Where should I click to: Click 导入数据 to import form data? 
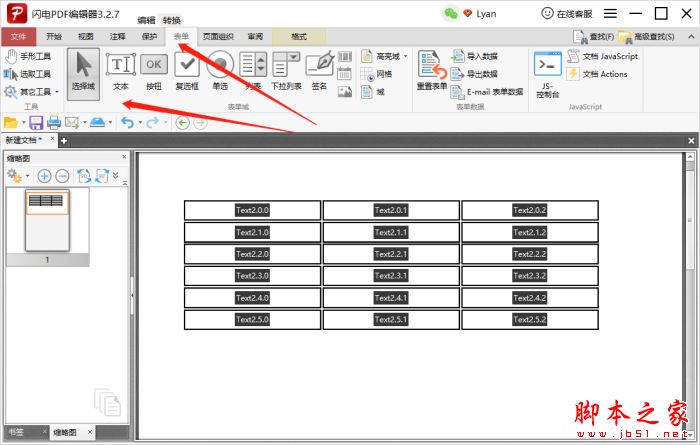point(474,56)
